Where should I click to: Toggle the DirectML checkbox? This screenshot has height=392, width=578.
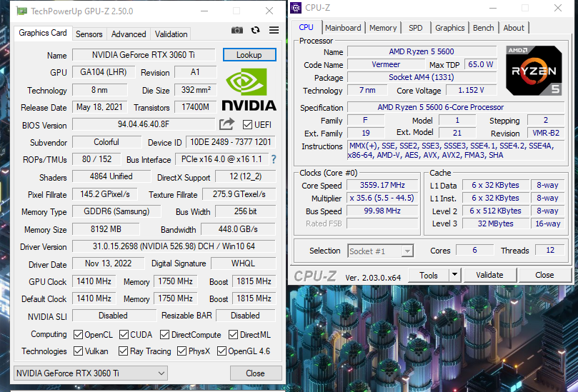233,335
